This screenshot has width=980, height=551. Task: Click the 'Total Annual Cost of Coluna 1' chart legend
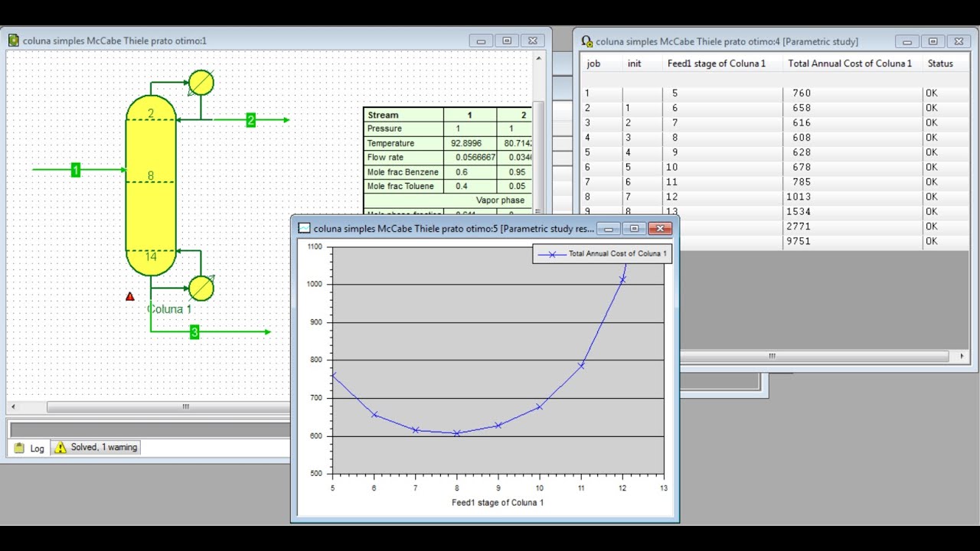tap(602, 253)
